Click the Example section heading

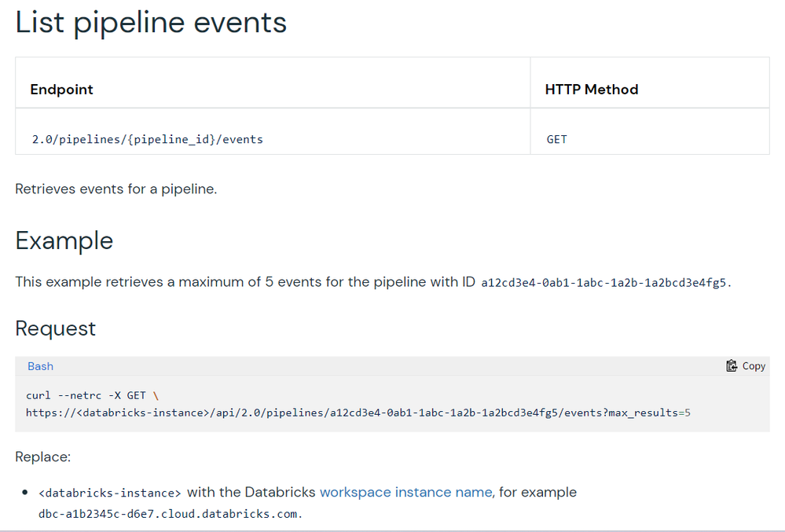(x=64, y=240)
